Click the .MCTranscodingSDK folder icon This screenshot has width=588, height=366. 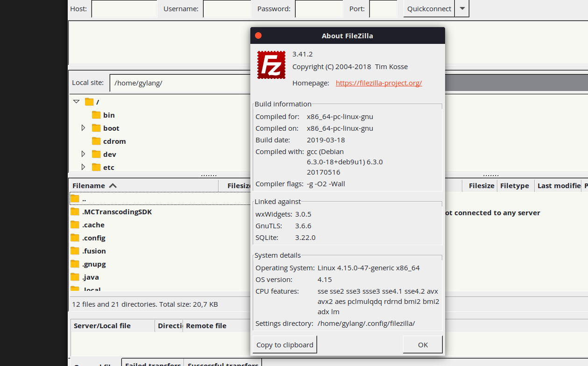[75, 212]
